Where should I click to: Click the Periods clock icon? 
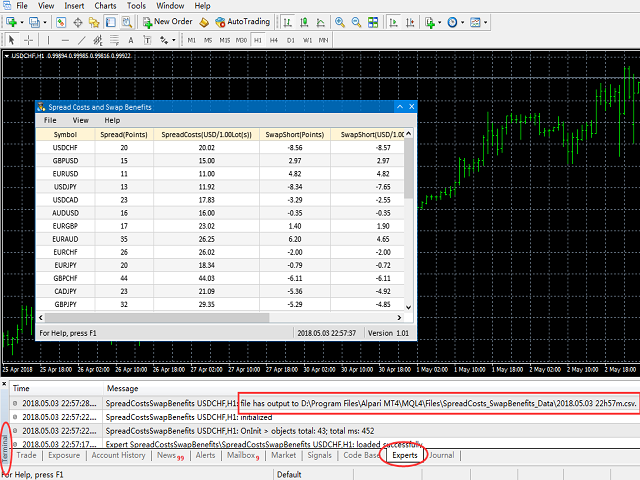(x=452, y=22)
